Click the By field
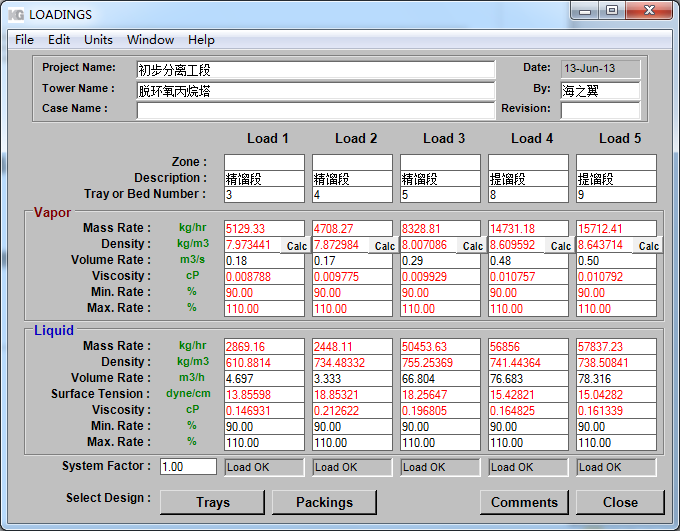The image size is (680, 531). 600,90
